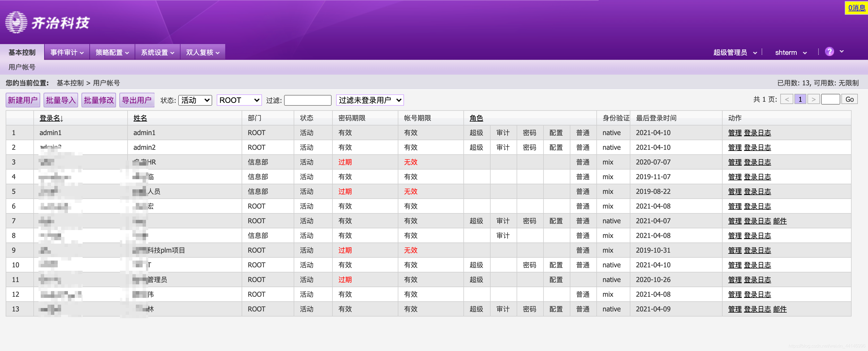Sort by 姓名 column header
The height and width of the screenshot is (351, 868).
[140, 118]
